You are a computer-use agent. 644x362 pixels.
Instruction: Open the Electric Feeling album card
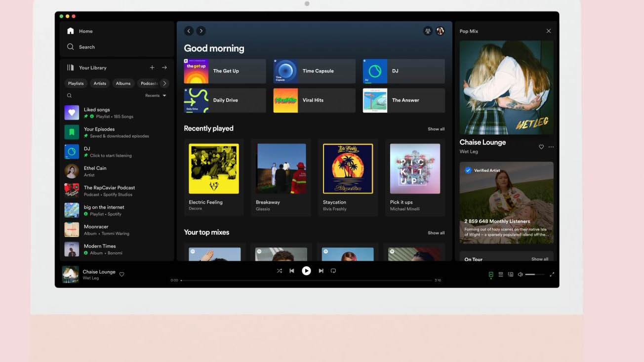[x=214, y=178]
